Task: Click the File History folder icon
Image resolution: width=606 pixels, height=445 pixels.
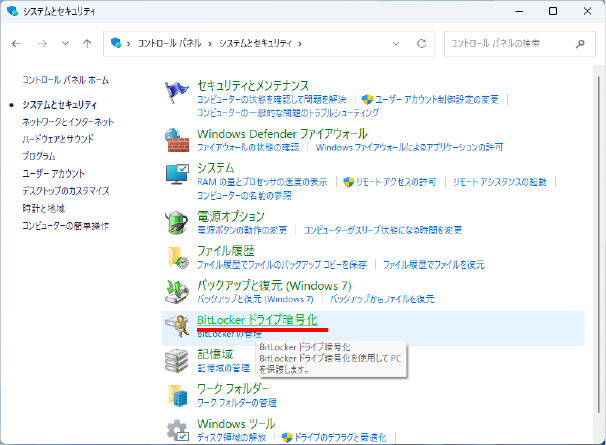Action: (178, 257)
